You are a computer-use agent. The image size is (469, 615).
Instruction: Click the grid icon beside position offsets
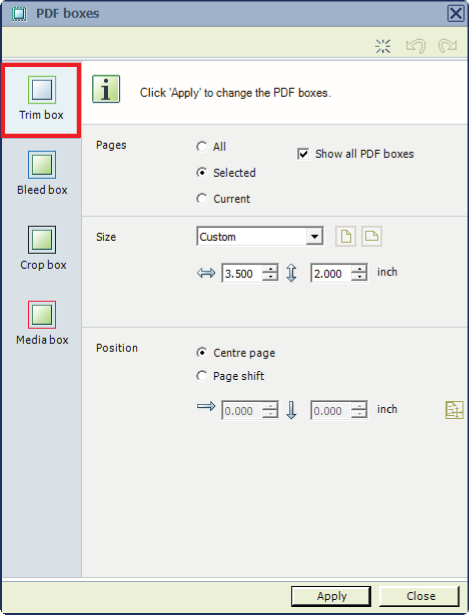tap(454, 410)
